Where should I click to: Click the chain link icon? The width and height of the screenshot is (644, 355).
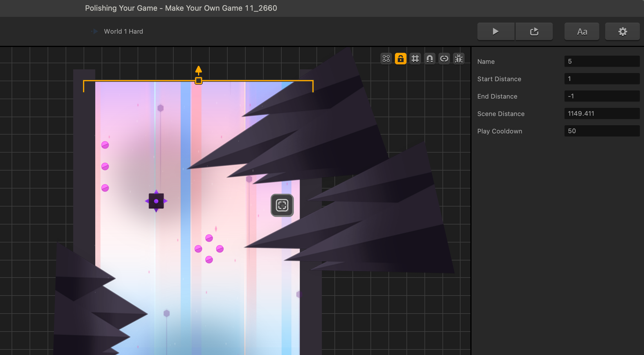point(444,59)
